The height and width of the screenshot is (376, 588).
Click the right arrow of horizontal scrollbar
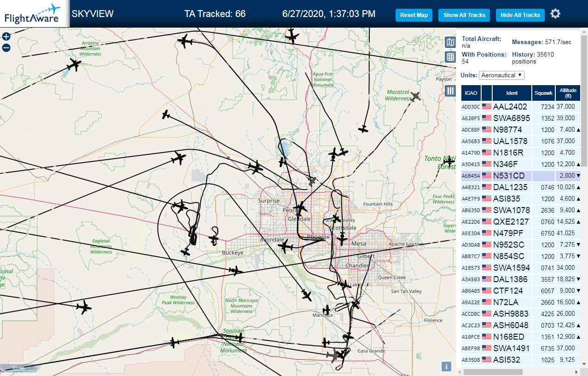[x=576, y=371]
